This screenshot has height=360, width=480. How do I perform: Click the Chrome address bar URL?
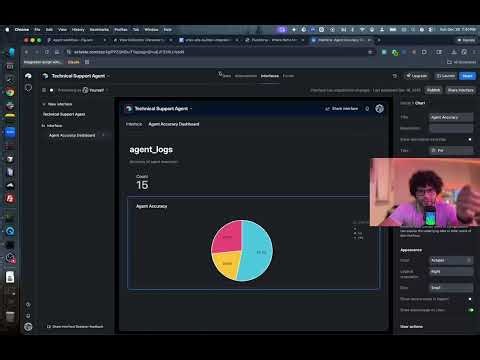click(x=128, y=52)
